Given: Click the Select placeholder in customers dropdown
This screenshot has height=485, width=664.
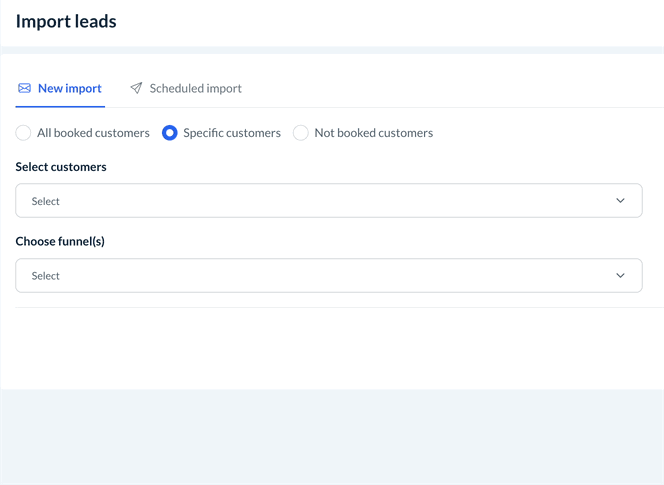Looking at the screenshot, I should pyautogui.click(x=46, y=201).
